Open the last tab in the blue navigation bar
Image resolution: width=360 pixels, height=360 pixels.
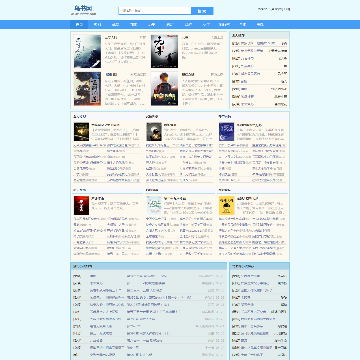pos(260,25)
